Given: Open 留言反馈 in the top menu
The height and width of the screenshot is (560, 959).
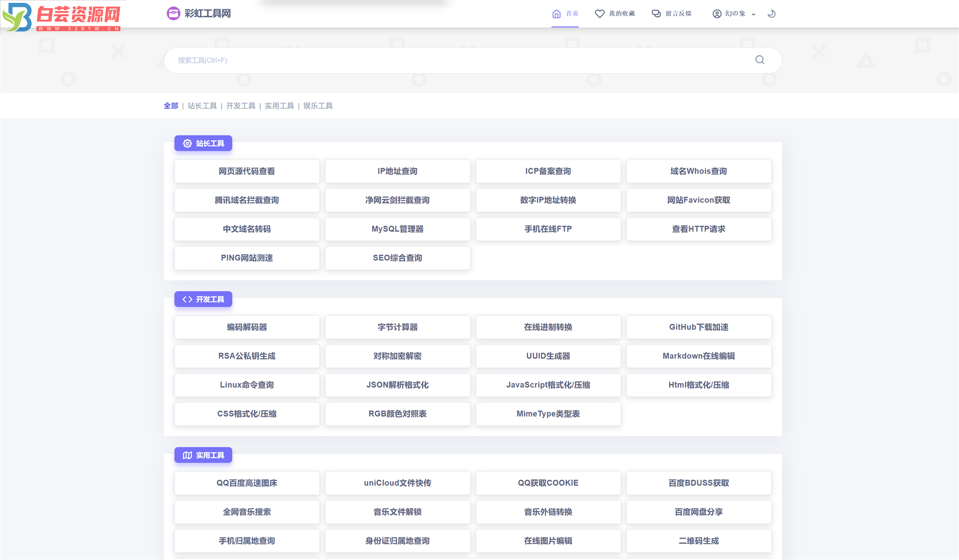Looking at the screenshot, I should (671, 14).
